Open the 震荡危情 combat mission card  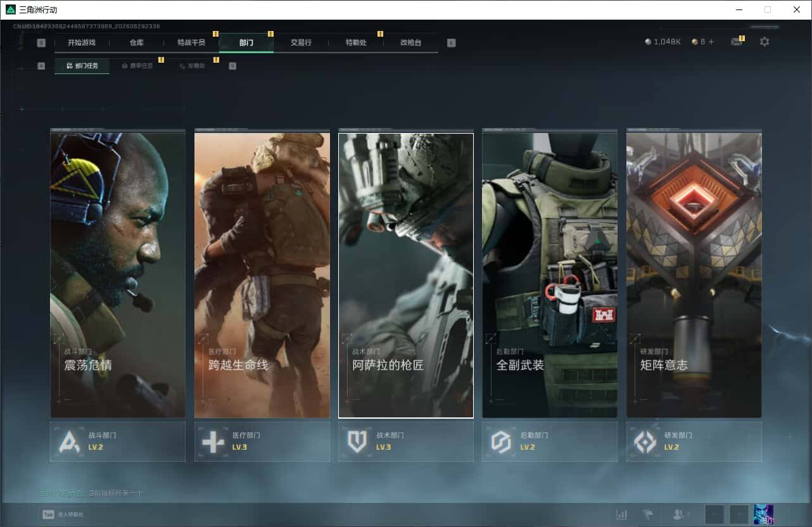click(x=118, y=275)
